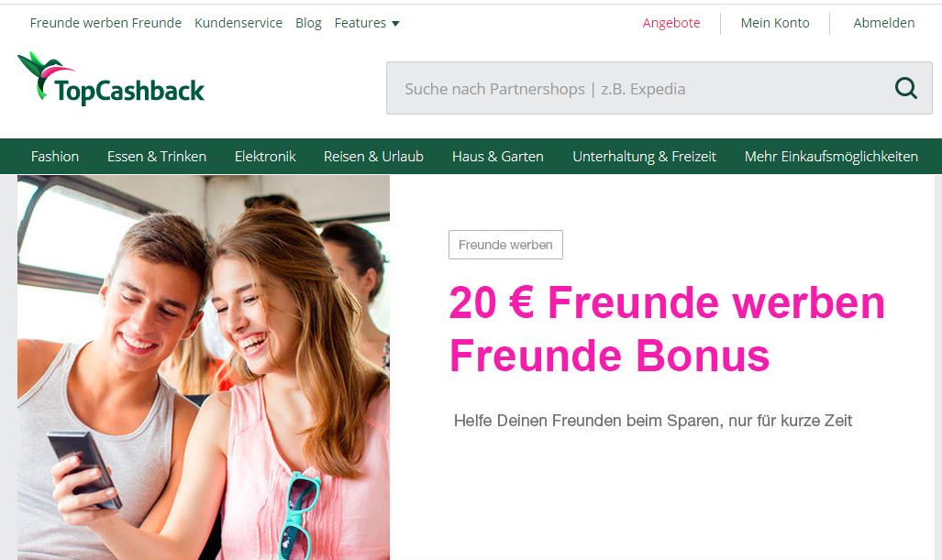Open Reisen & Urlaub category

pyautogui.click(x=373, y=157)
